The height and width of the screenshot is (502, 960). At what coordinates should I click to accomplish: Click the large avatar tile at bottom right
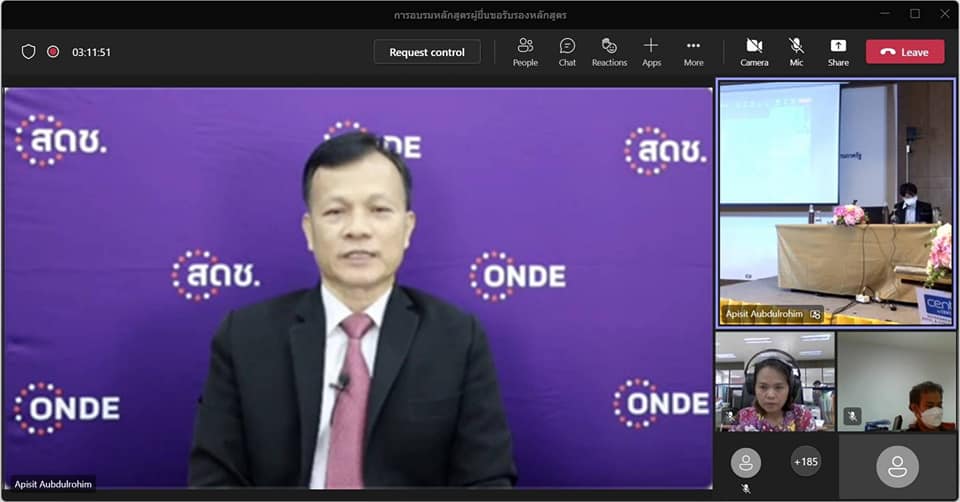pyautogui.click(x=897, y=466)
